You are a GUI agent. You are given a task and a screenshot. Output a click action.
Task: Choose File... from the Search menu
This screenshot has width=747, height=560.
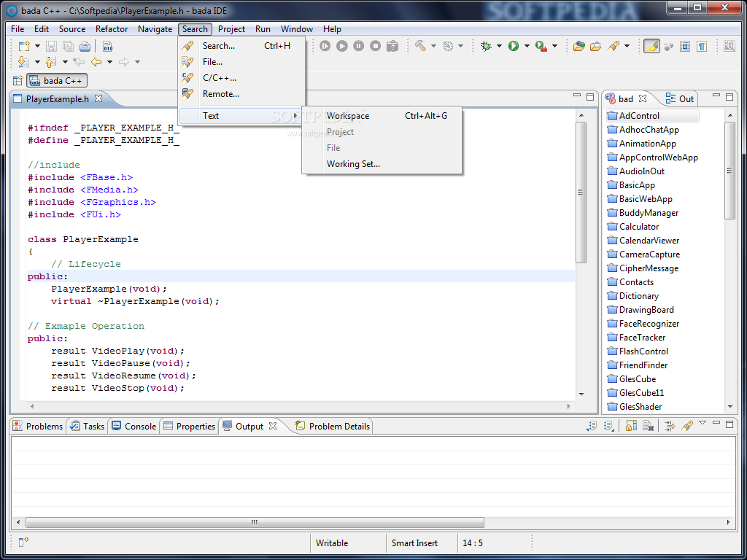coord(242,62)
